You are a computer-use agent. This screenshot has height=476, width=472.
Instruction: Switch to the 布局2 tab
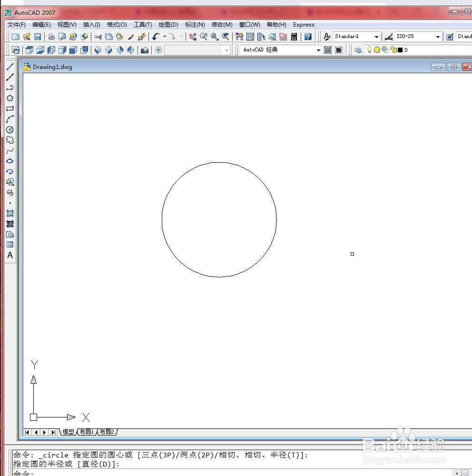(107, 432)
